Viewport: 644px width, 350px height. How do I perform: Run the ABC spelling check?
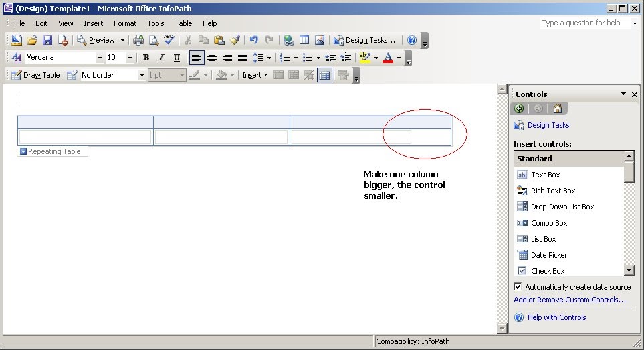point(169,40)
